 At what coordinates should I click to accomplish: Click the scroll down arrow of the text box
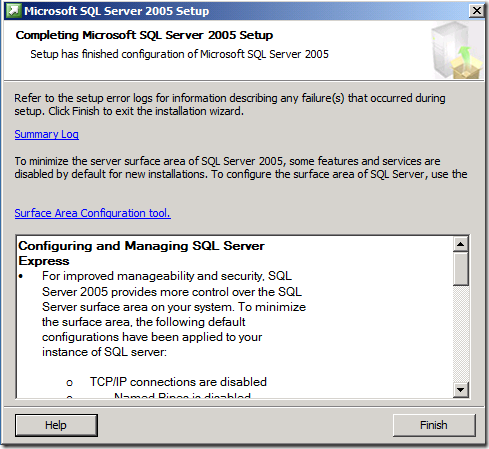tap(461, 389)
